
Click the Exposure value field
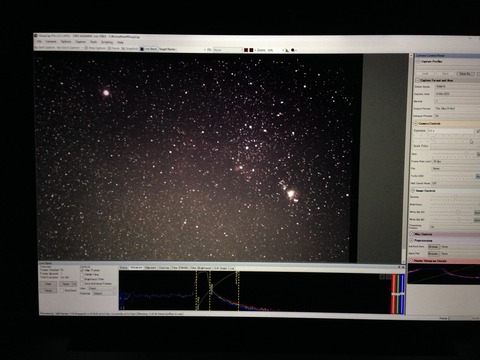[x=451, y=131]
